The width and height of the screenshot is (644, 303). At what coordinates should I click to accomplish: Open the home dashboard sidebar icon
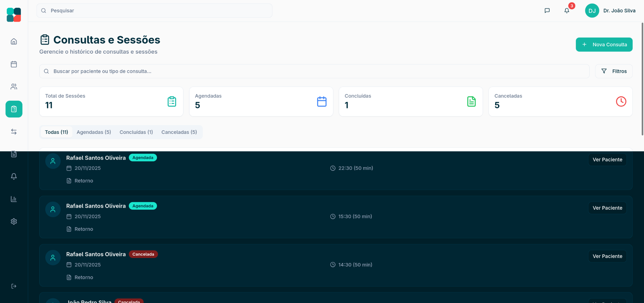(x=14, y=42)
